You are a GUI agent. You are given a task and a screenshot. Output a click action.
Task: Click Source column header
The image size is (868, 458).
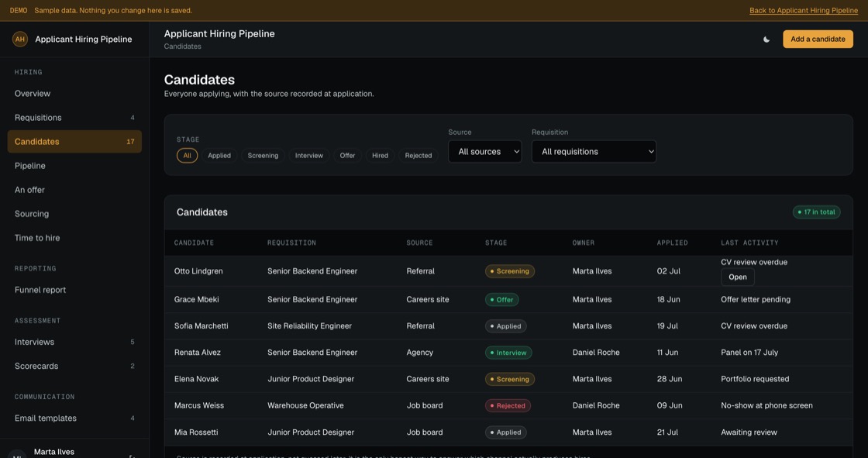point(419,243)
